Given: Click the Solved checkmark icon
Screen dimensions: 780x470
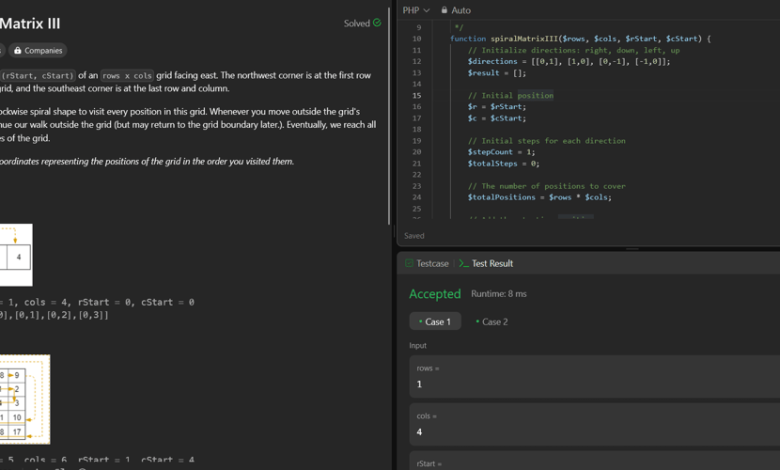Looking at the screenshot, I should (377, 23).
